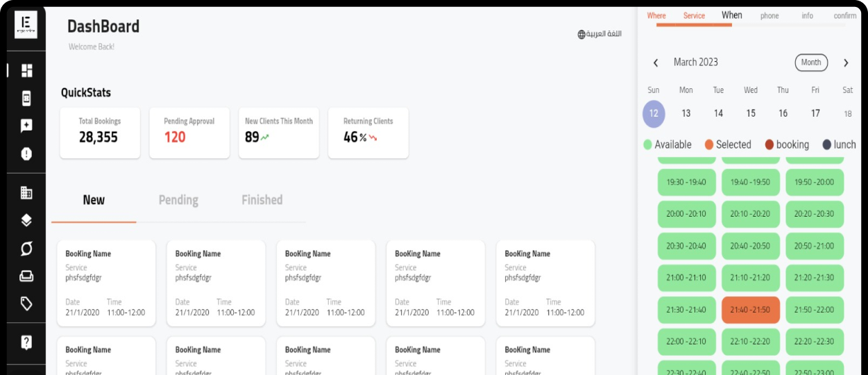Open the help question mark icon
Screen dimensions: 868x375
[26, 342]
